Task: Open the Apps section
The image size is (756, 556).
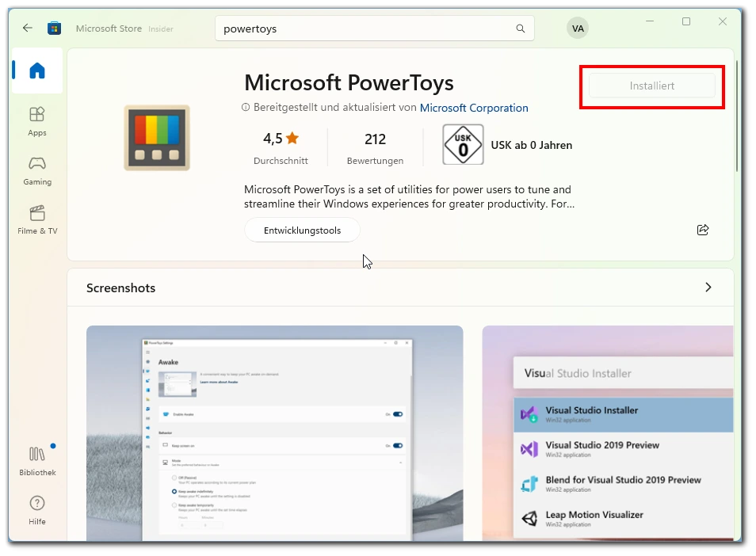Action: coord(37,122)
